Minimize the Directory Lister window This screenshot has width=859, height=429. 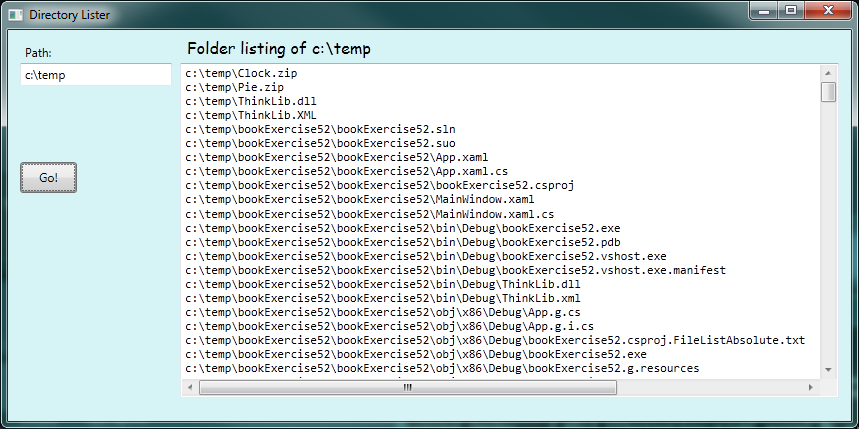pos(764,11)
